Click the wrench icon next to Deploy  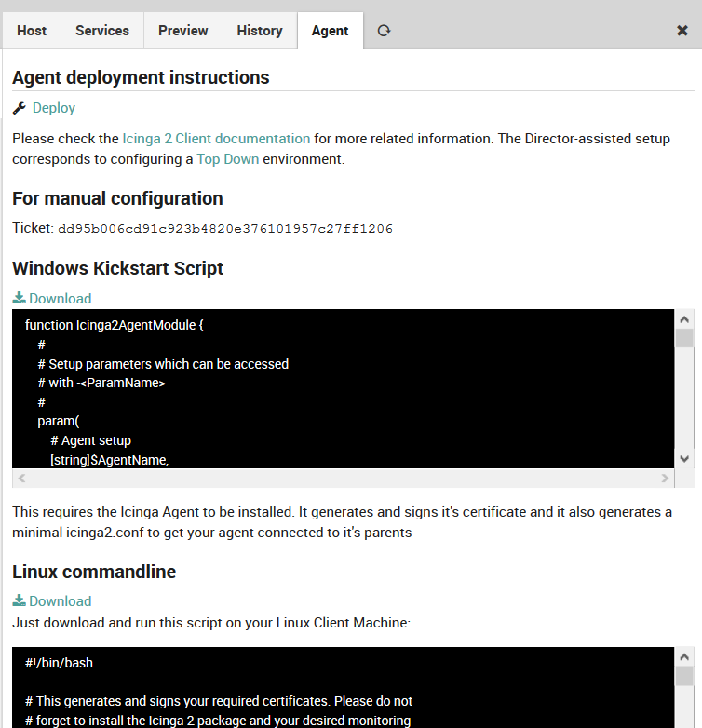[20, 108]
